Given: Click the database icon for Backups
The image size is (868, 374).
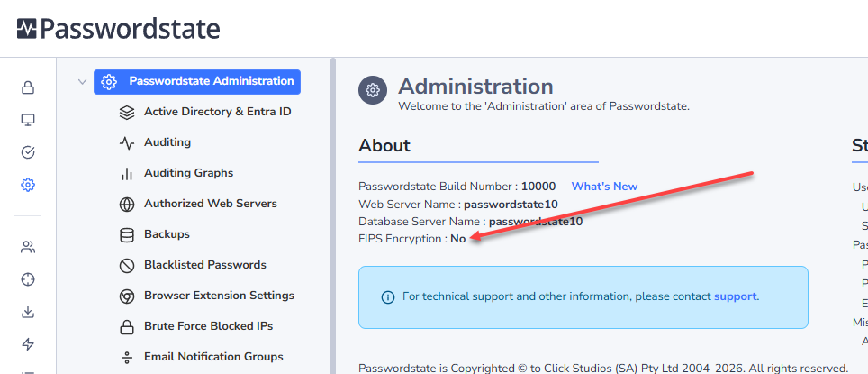Looking at the screenshot, I should click(x=127, y=235).
